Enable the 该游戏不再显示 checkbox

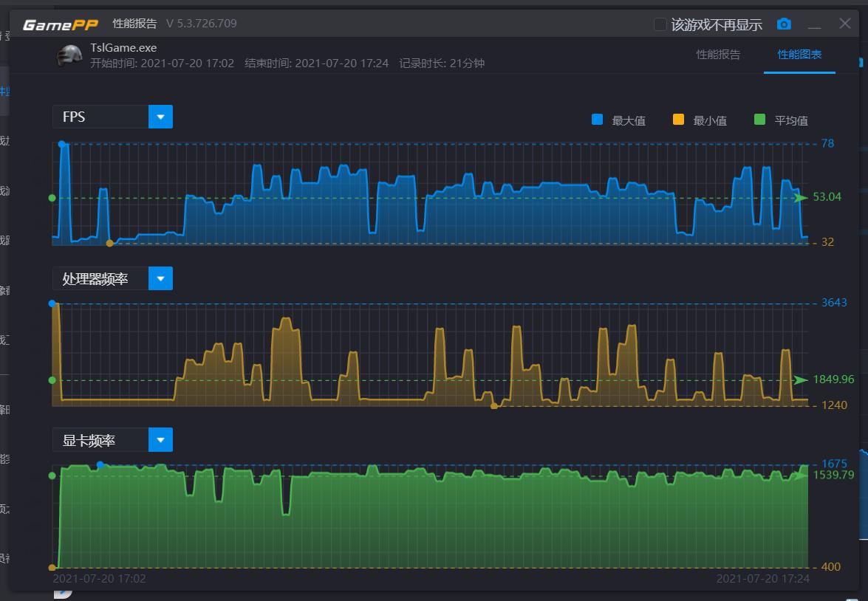coord(660,24)
